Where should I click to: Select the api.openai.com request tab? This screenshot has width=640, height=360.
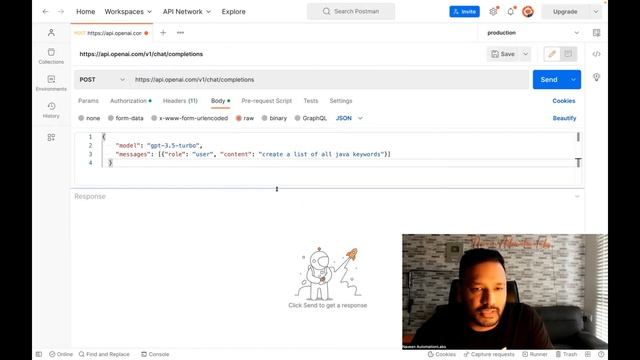point(111,33)
